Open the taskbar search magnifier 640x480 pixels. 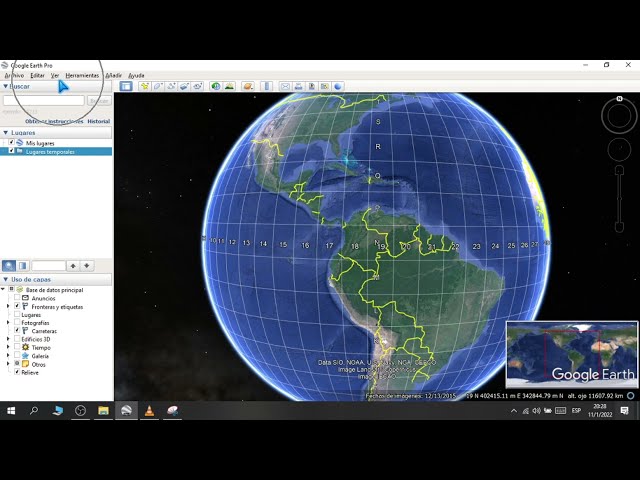coord(34,411)
